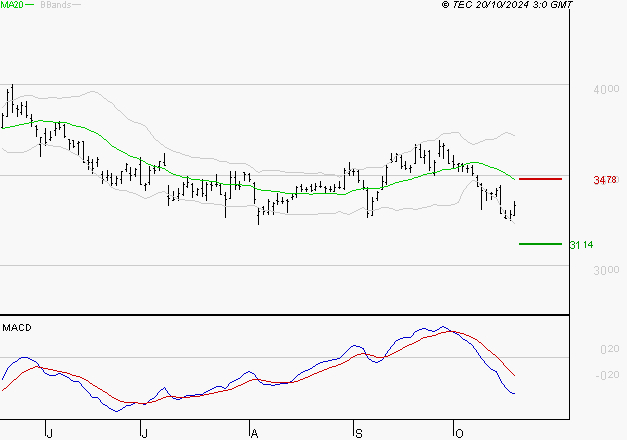Click the green 3114 support value
The height and width of the screenshot is (440, 627).
[x=581, y=245]
